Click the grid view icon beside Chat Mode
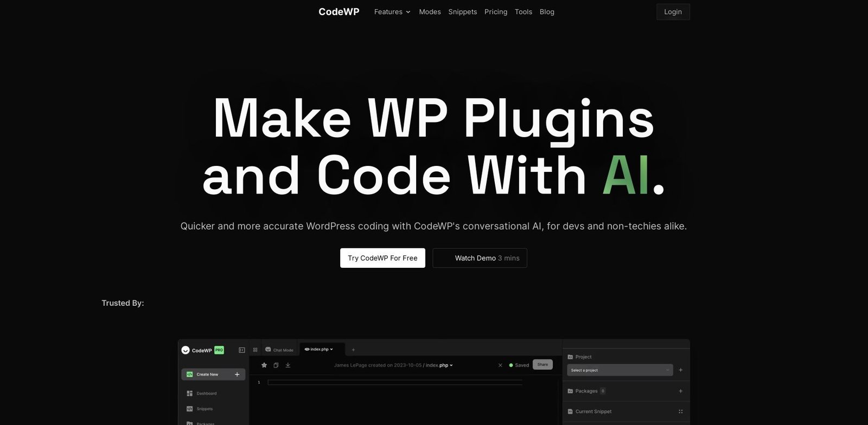 point(255,350)
